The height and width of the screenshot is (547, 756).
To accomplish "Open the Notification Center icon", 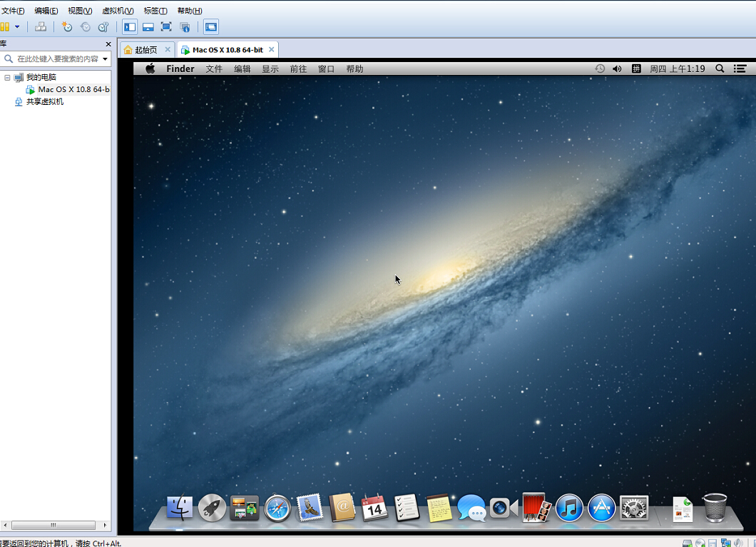I will pyautogui.click(x=740, y=68).
